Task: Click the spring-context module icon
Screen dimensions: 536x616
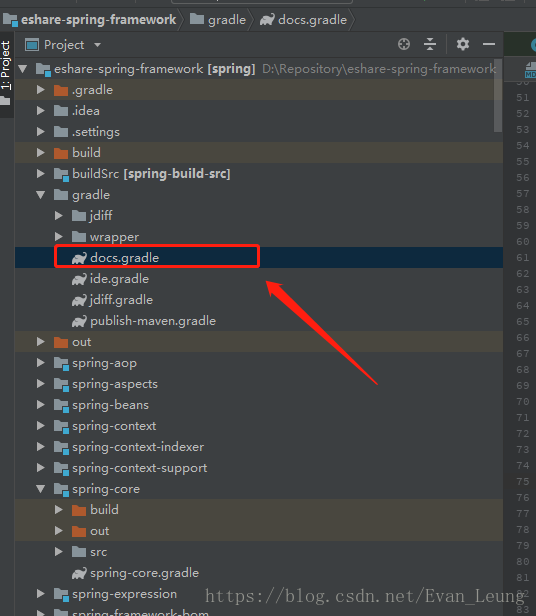Action: [61, 426]
